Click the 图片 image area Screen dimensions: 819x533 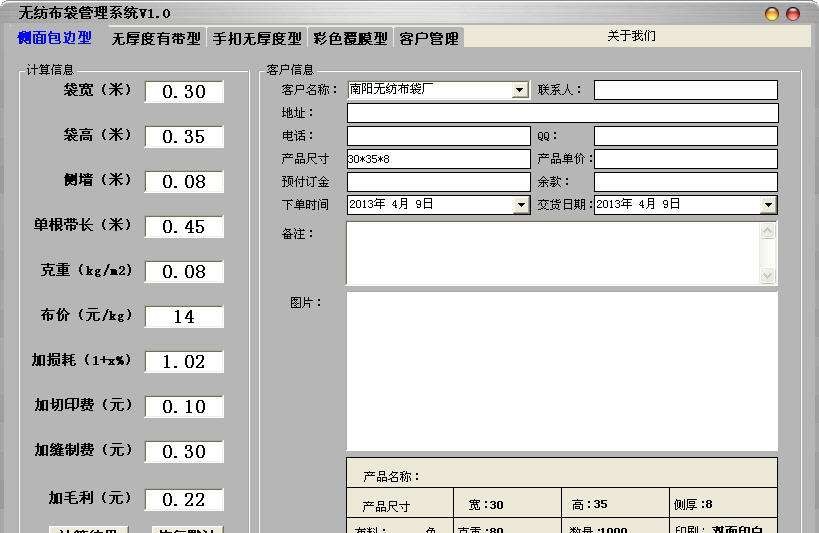click(x=561, y=371)
